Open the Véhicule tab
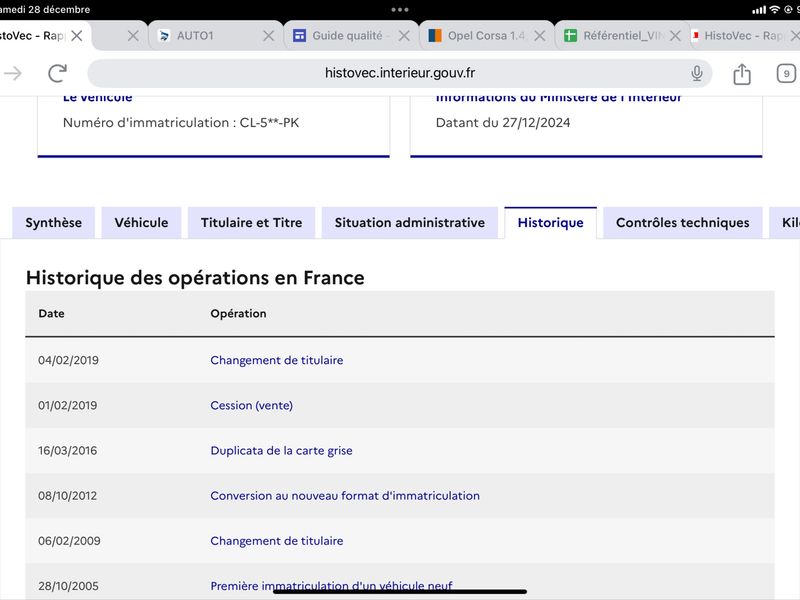The width and height of the screenshot is (800, 600). [141, 223]
